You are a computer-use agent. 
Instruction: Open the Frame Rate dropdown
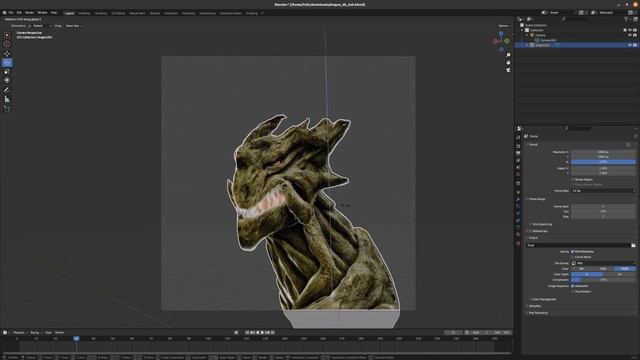pyautogui.click(x=603, y=191)
